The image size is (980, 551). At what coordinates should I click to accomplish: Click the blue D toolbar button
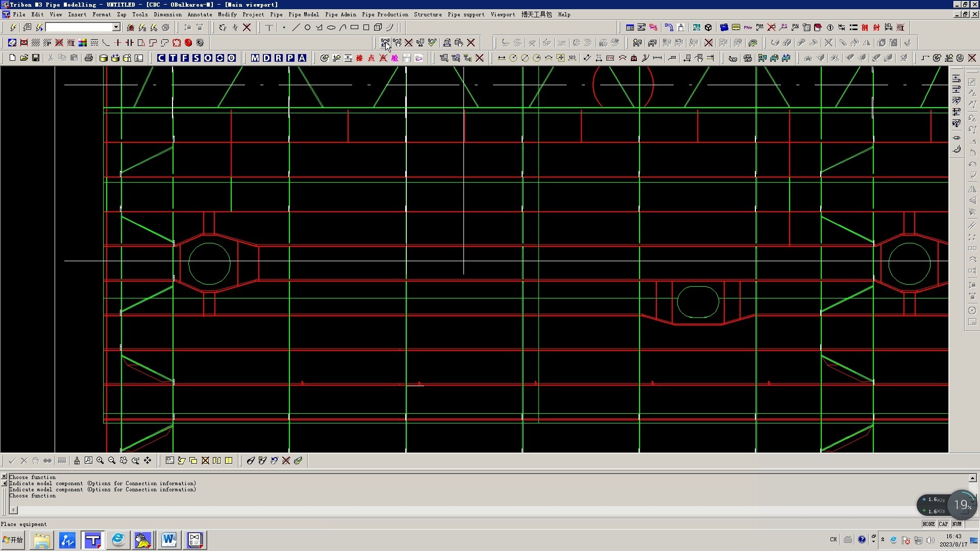pos(267,58)
